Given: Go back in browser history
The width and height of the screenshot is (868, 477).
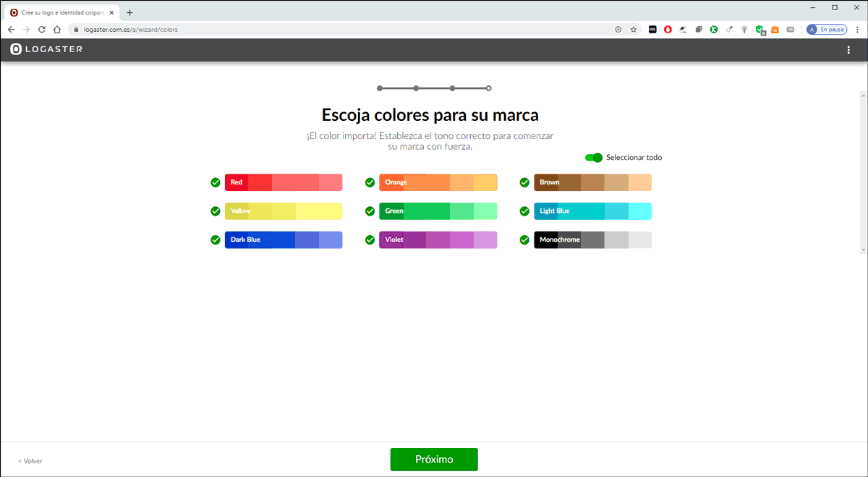Looking at the screenshot, I should tap(11, 30).
